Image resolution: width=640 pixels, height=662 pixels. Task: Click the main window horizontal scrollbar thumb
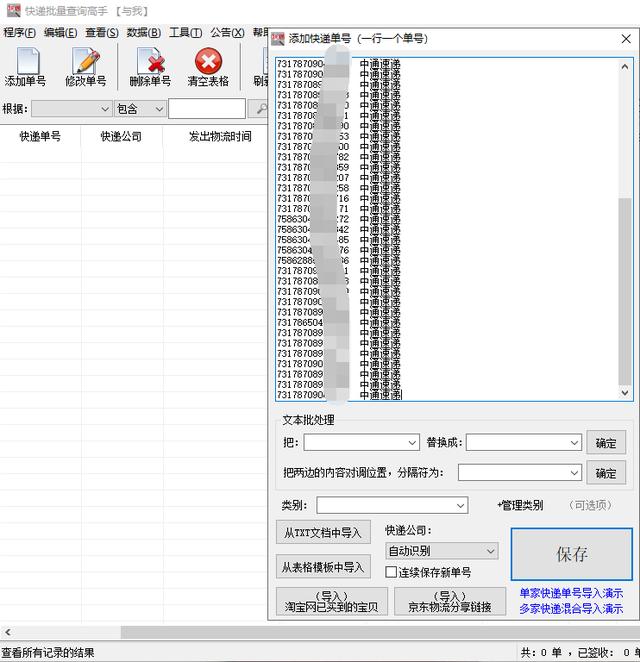pos(380,632)
